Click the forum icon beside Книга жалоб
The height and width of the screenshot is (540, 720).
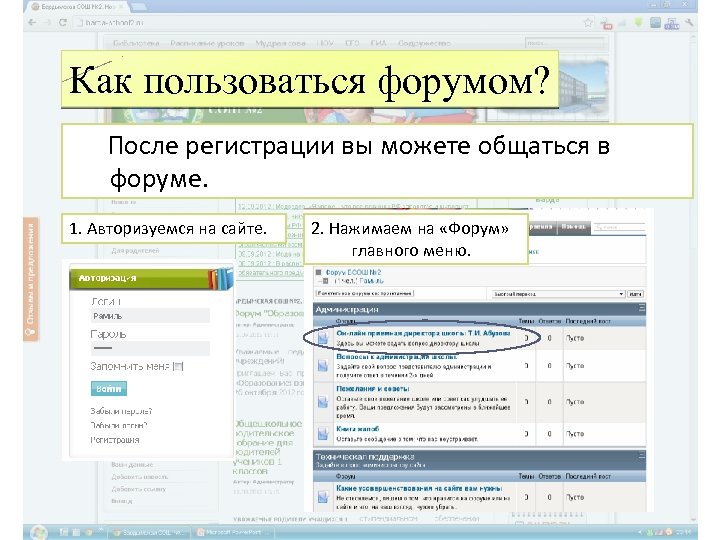[323, 433]
